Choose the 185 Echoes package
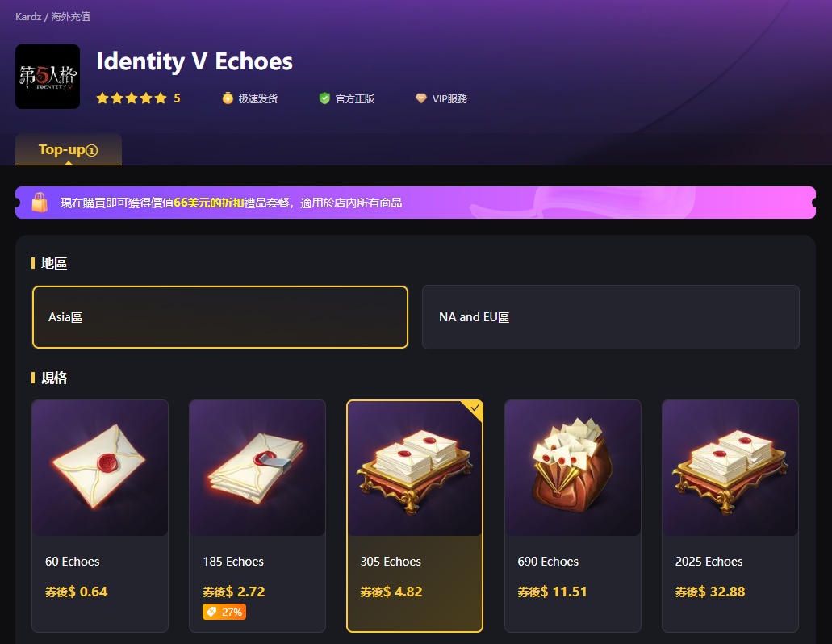 pos(257,516)
